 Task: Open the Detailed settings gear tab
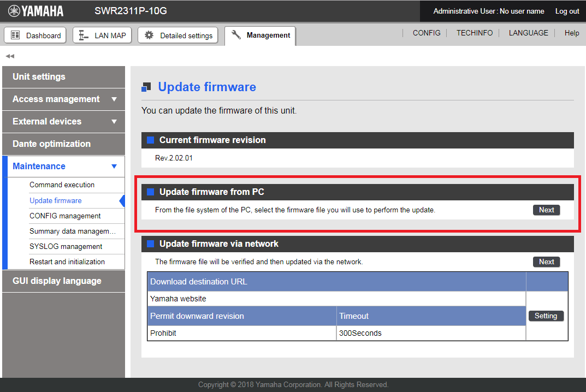click(x=178, y=35)
